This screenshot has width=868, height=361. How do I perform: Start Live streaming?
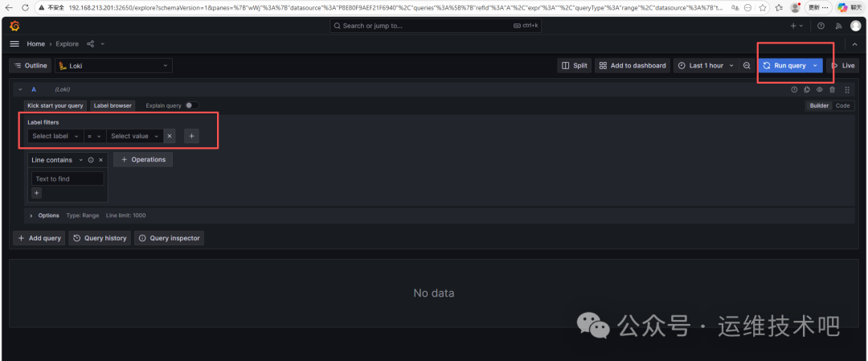[842, 65]
